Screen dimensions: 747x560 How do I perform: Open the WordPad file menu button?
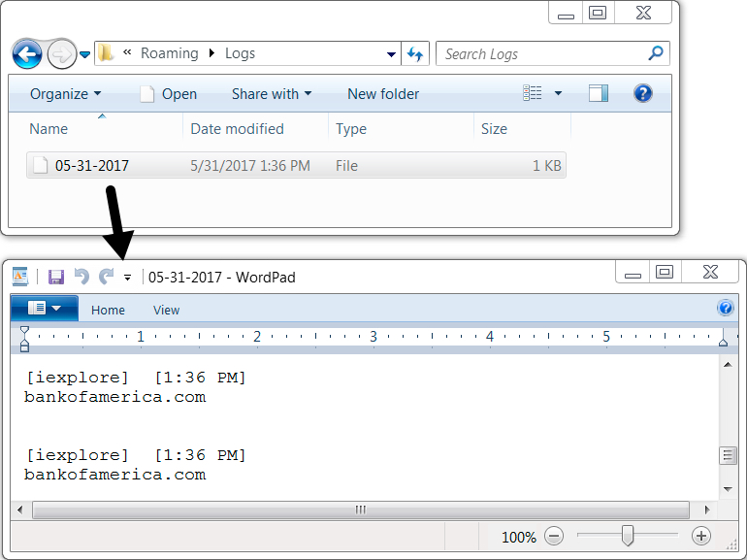click(x=45, y=308)
